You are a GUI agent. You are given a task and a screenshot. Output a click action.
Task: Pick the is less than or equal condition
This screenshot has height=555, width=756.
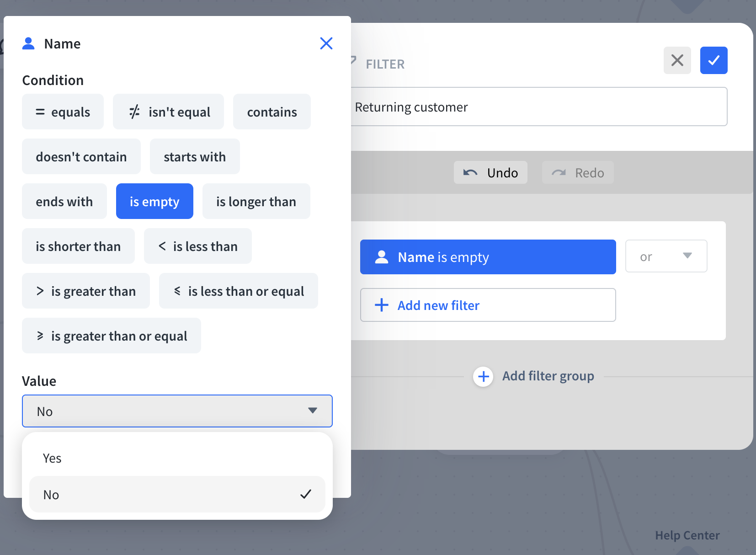coord(238,291)
